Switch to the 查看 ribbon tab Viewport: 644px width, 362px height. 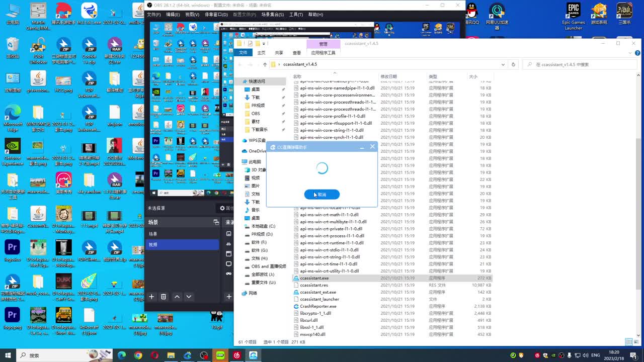click(x=297, y=53)
